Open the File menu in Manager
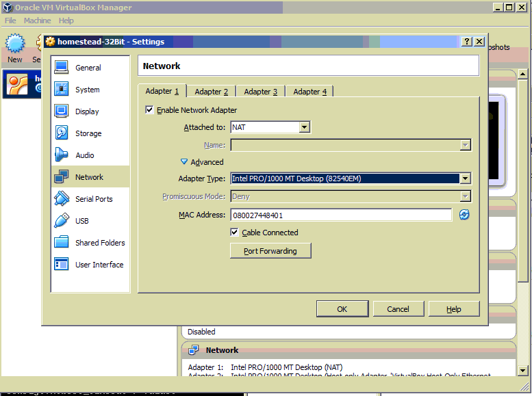 click(10, 21)
